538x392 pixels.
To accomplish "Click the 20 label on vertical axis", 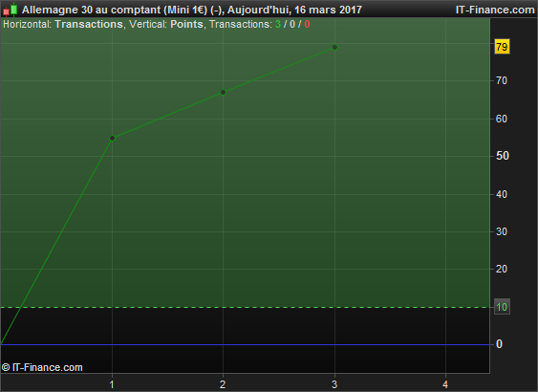I will click(x=502, y=269).
